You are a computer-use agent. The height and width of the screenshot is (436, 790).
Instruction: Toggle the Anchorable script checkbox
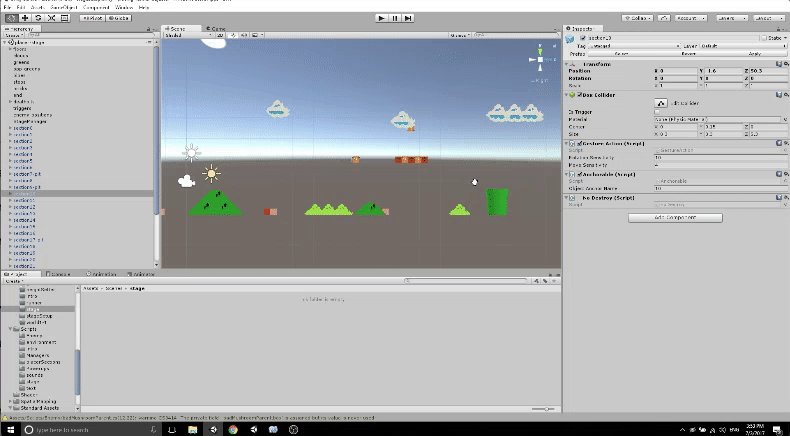[x=579, y=174]
